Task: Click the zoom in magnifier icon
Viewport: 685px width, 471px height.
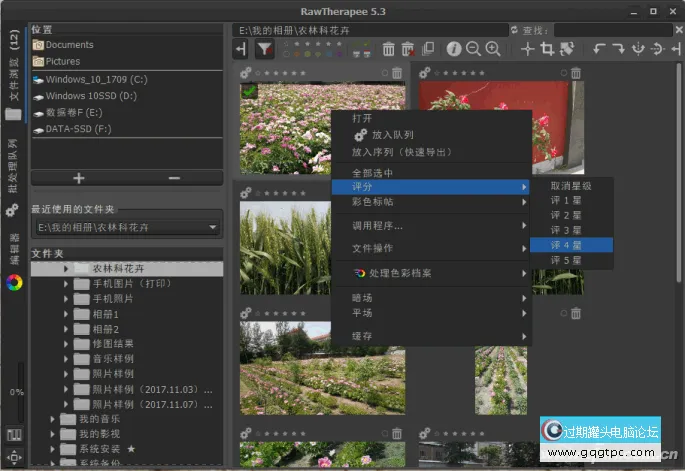Action: pos(492,49)
